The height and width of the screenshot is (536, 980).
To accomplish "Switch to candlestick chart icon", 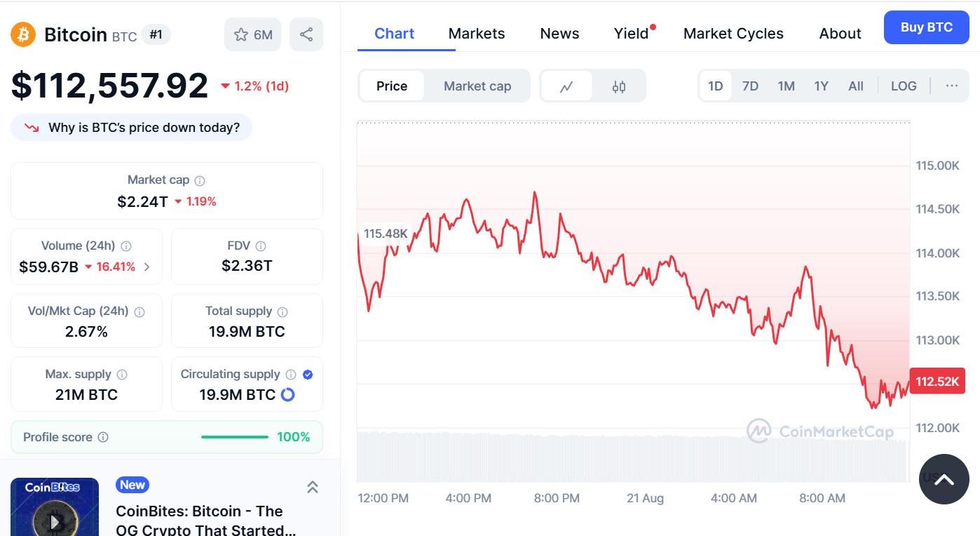I will point(618,86).
